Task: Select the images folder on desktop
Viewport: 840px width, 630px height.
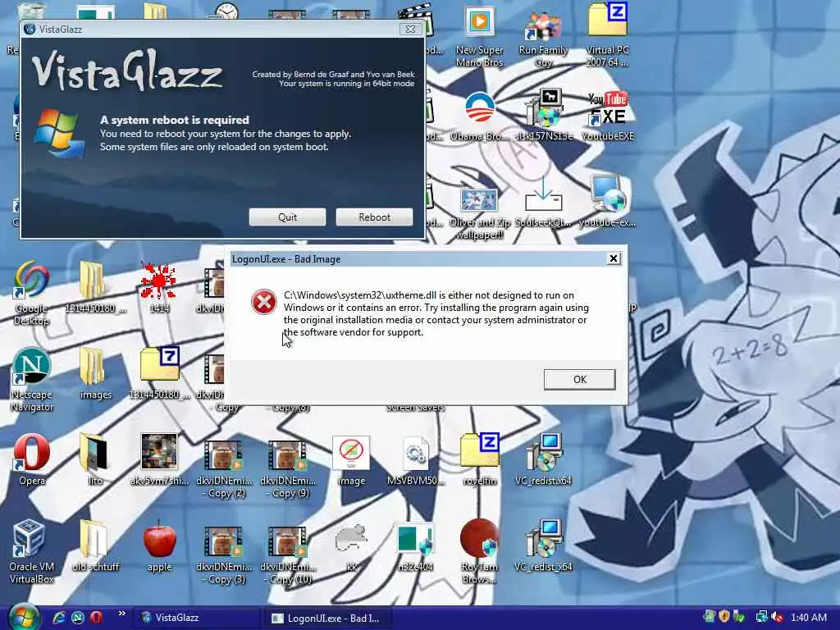Action: pyautogui.click(x=95, y=373)
